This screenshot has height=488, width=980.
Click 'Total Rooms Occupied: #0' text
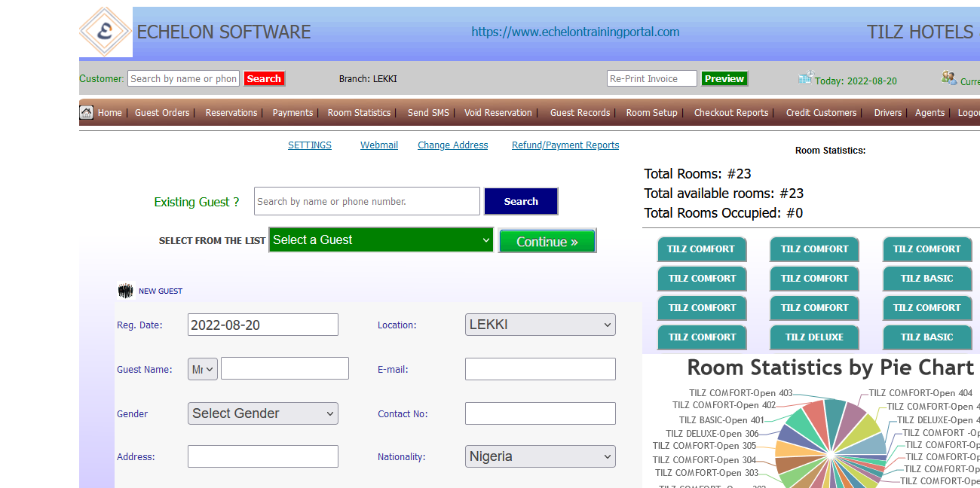click(723, 213)
